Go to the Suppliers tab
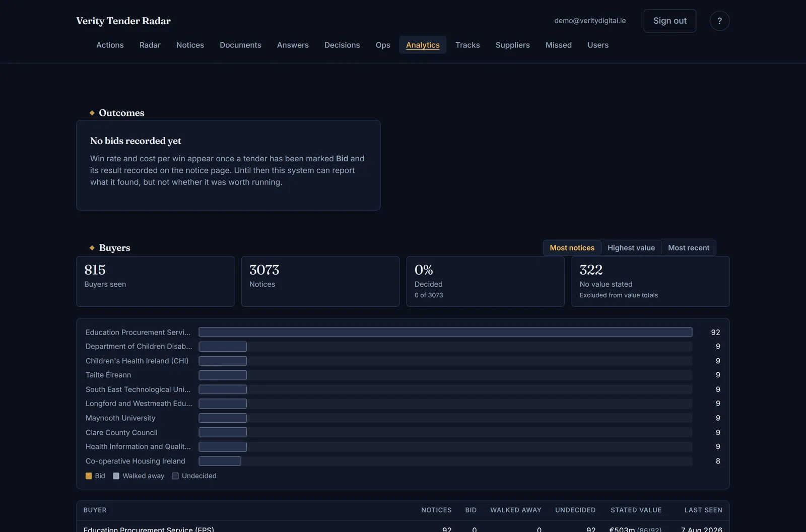Viewport: 806px width, 532px height. [x=512, y=45]
